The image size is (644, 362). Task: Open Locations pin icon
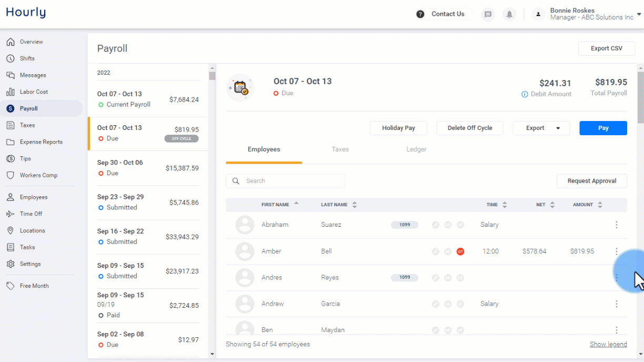[x=11, y=230]
